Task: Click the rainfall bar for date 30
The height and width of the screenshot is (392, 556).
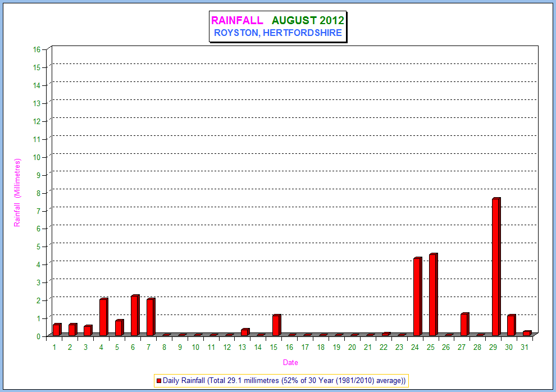Action: [511, 325]
